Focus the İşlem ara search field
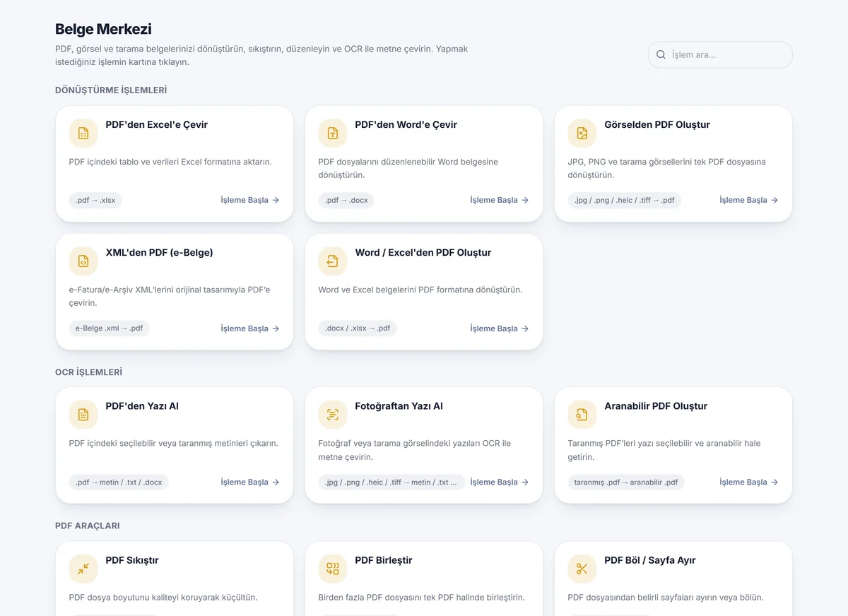This screenshot has width=848, height=616. [720, 54]
